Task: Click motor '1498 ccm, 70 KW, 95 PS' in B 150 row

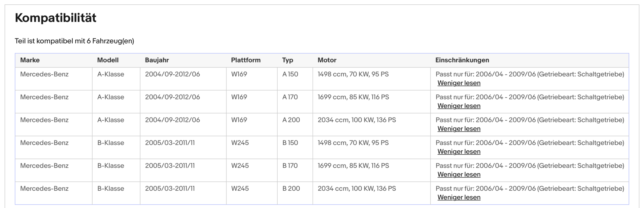Action: [353, 143]
